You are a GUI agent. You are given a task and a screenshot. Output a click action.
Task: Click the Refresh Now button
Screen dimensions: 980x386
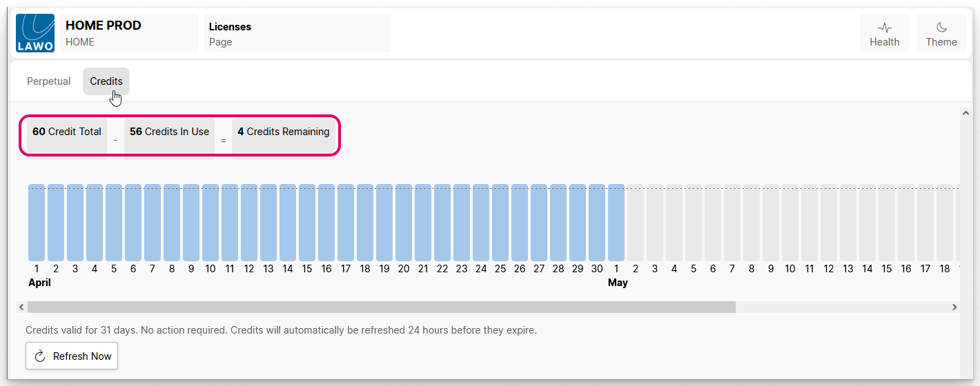point(72,356)
